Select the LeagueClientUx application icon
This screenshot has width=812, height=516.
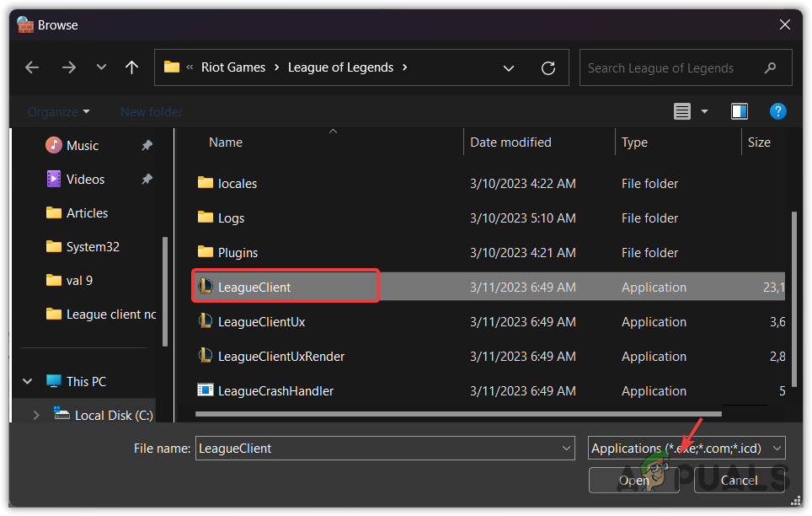pyautogui.click(x=206, y=321)
